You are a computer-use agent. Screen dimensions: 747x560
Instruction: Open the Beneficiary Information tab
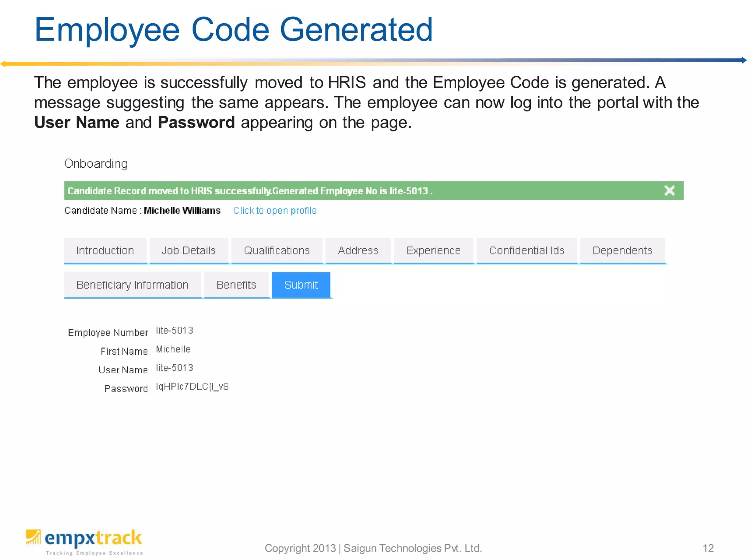point(133,285)
